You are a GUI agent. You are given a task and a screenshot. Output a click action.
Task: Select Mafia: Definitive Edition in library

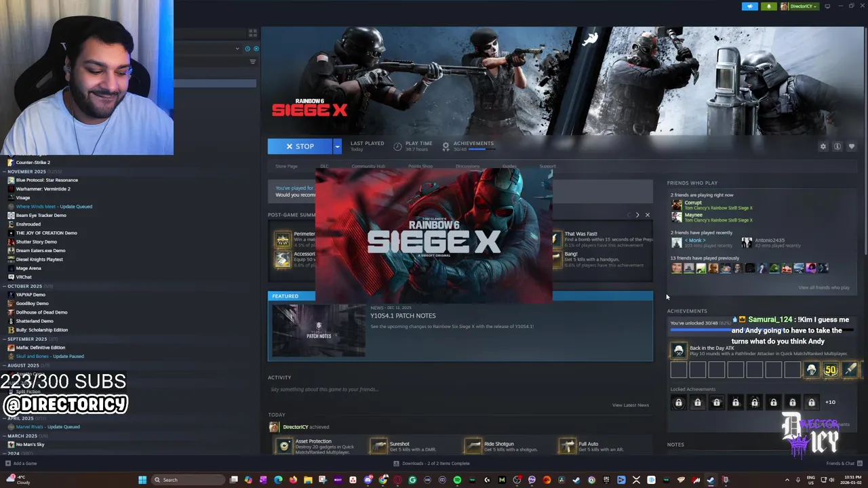tap(41, 348)
